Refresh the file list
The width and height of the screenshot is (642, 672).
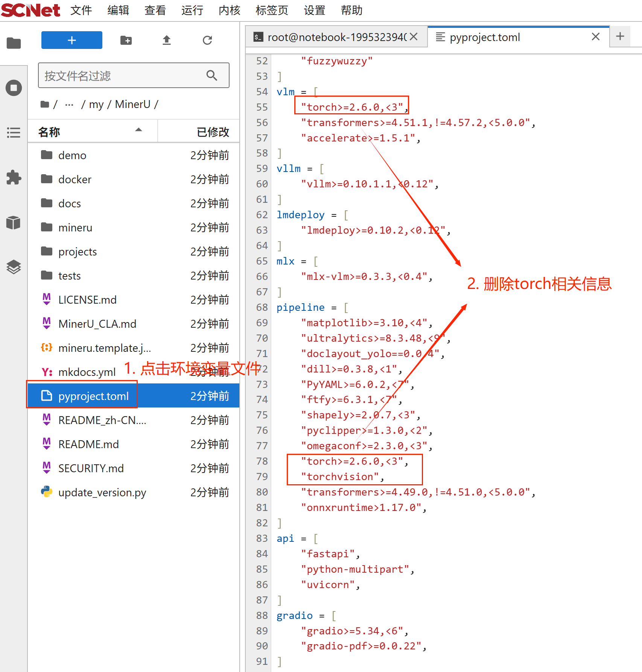pos(207,40)
